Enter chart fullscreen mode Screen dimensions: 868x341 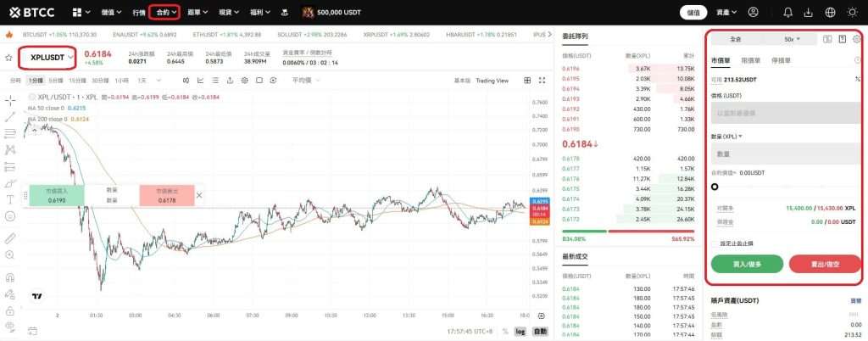(542, 81)
